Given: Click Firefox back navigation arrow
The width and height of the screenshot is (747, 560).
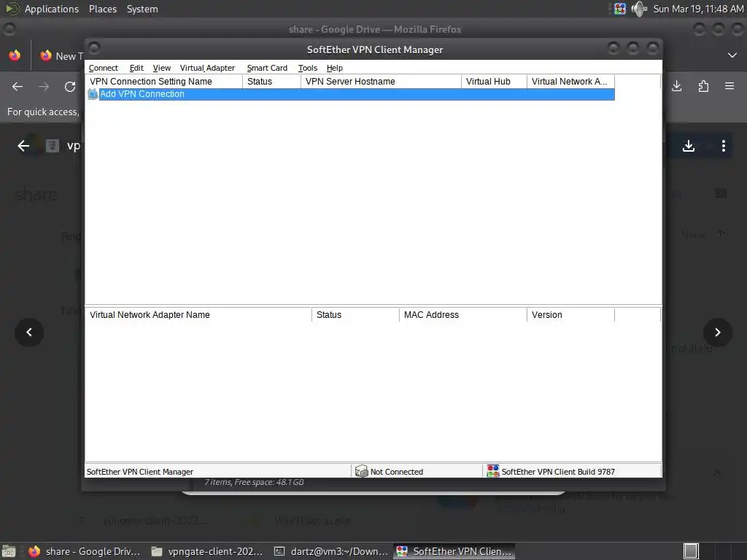Looking at the screenshot, I should (18, 87).
